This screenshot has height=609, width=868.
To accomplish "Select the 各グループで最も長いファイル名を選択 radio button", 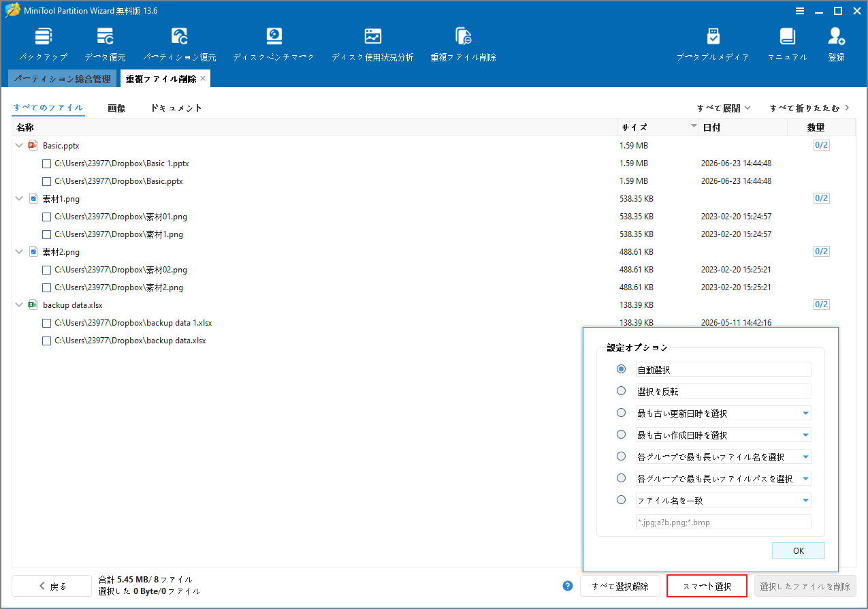I will click(621, 456).
